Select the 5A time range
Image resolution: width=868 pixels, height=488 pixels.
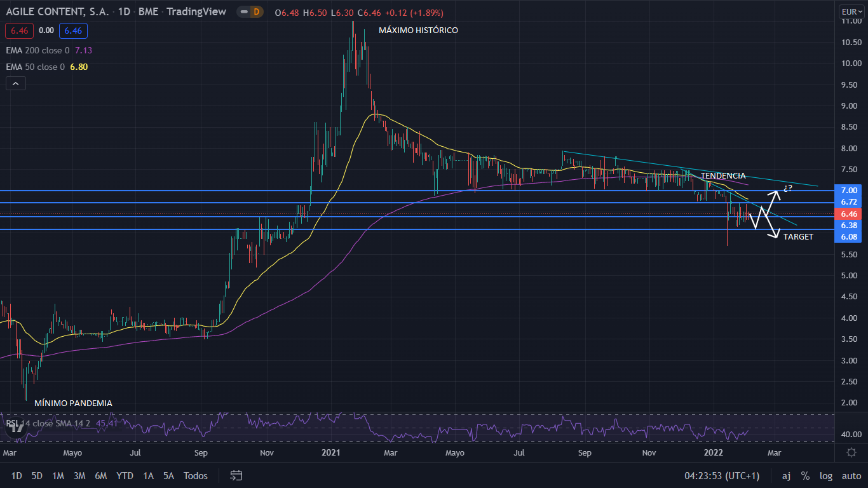point(168,476)
